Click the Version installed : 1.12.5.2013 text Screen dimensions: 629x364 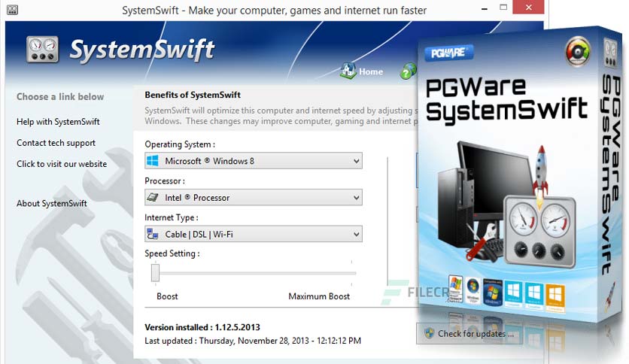(x=202, y=327)
